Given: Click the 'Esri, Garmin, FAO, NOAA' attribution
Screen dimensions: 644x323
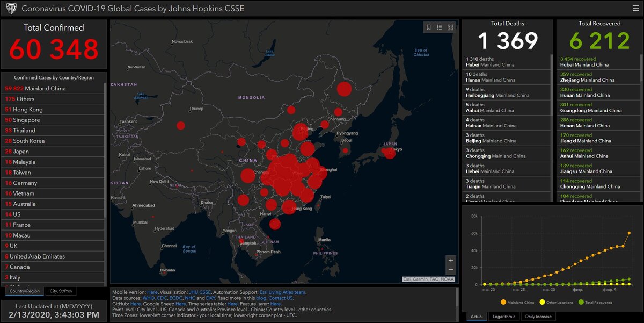Looking at the screenshot, I should 429,279.
